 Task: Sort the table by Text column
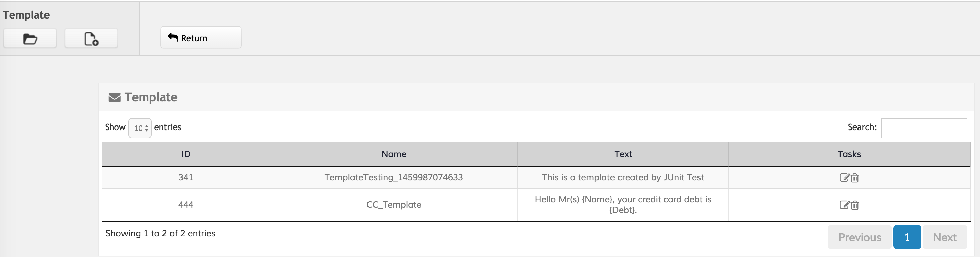point(623,154)
